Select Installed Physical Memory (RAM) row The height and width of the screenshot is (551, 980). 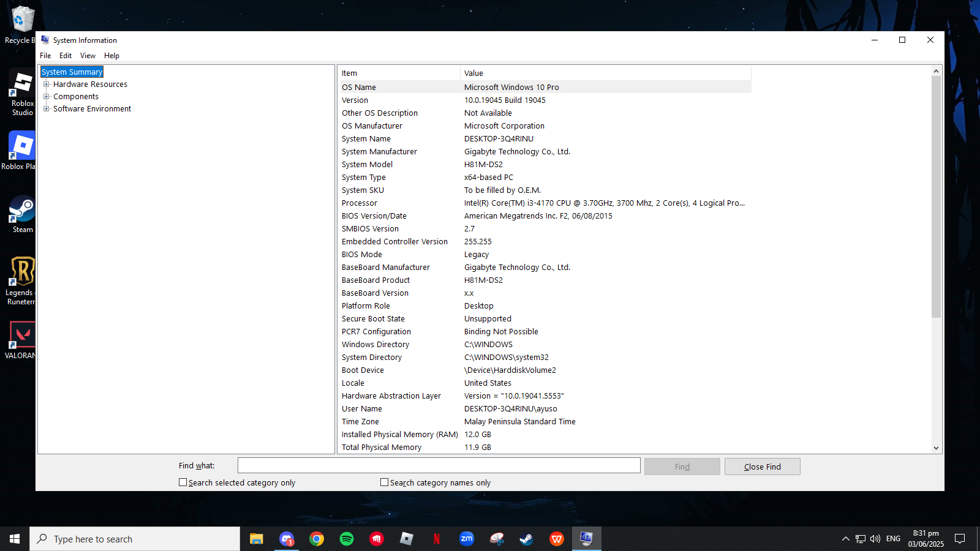point(545,435)
